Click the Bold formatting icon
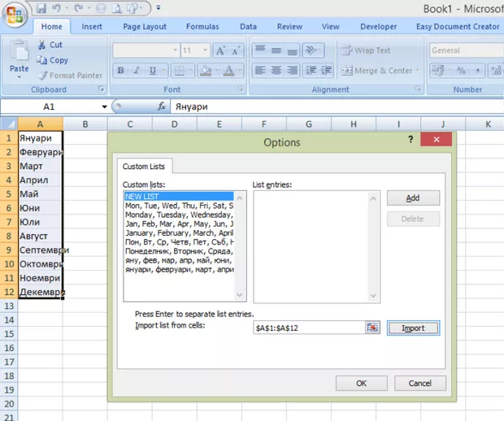Screen dimensions: 504x421 120,71
